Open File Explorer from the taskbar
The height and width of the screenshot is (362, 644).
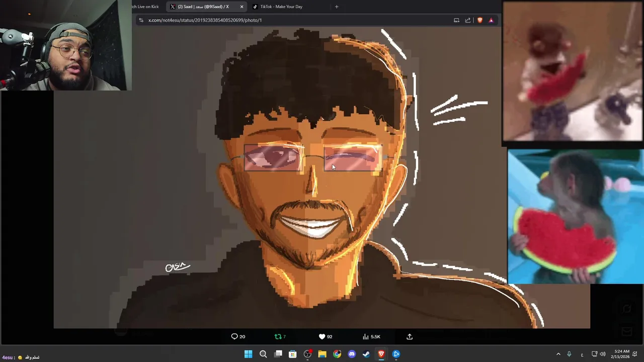click(322, 354)
